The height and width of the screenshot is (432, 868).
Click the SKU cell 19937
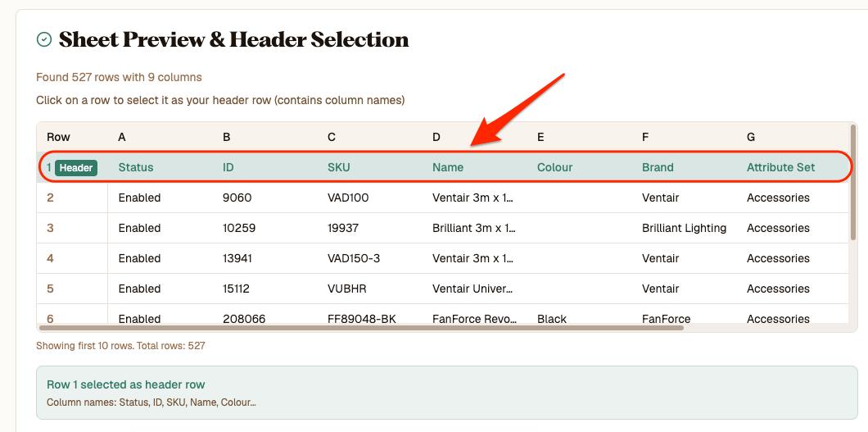[343, 228]
